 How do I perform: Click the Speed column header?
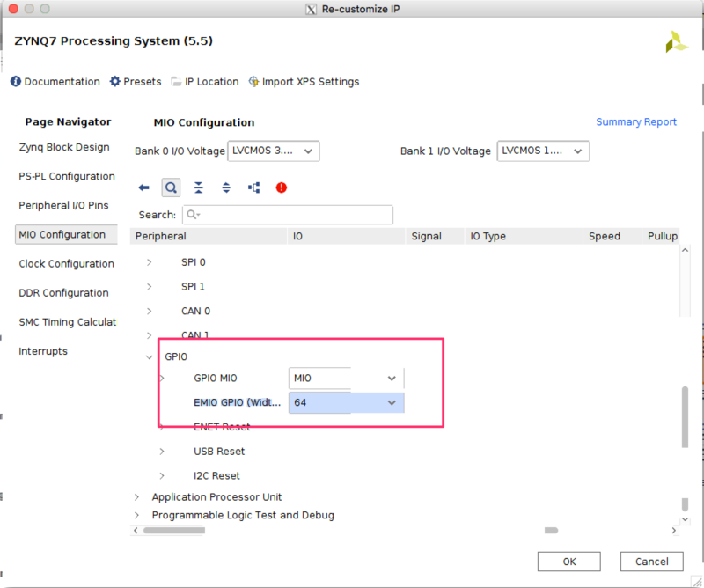tap(612, 236)
